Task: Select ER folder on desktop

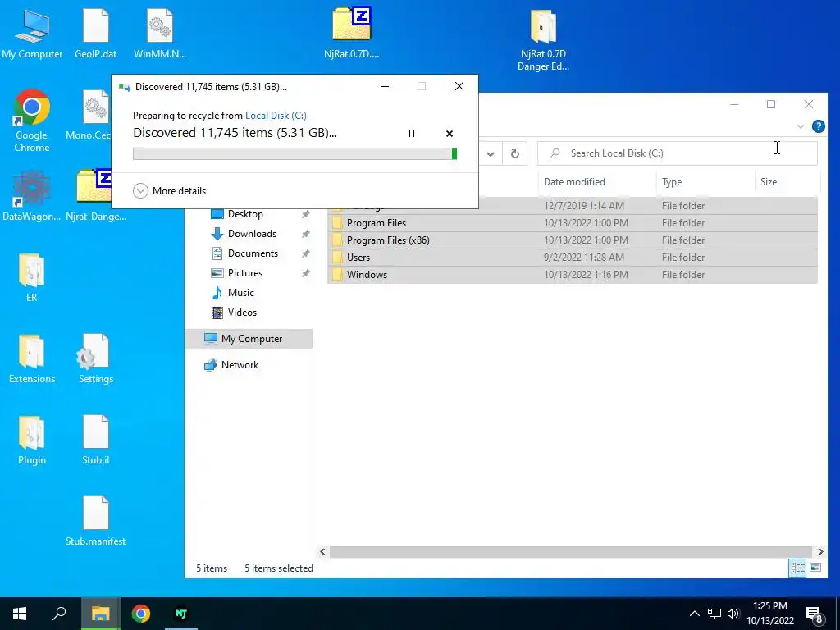Action: [x=32, y=277]
